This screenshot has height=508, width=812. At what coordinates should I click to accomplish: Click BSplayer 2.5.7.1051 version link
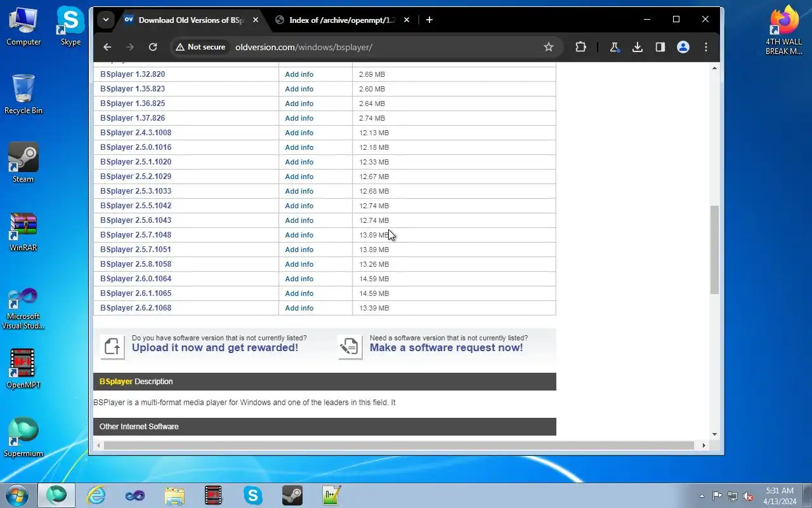136,250
